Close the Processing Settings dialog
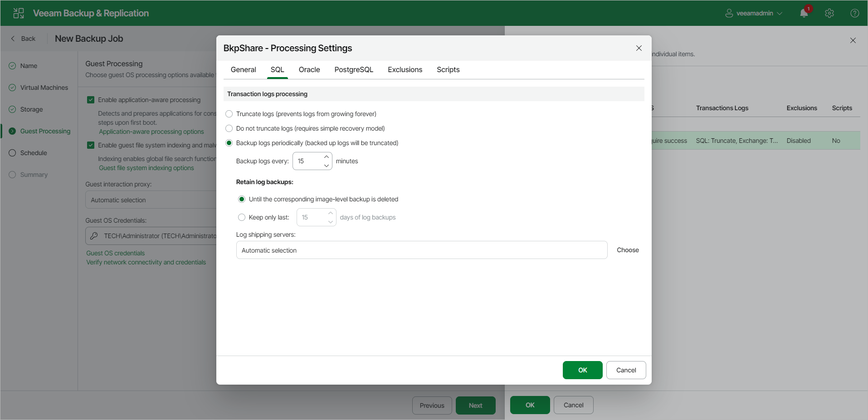Image resolution: width=868 pixels, height=420 pixels. coord(639,48)
